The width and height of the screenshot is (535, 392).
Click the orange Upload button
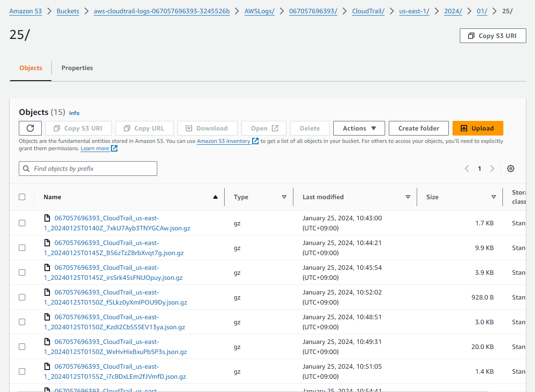tap(477, 128)
